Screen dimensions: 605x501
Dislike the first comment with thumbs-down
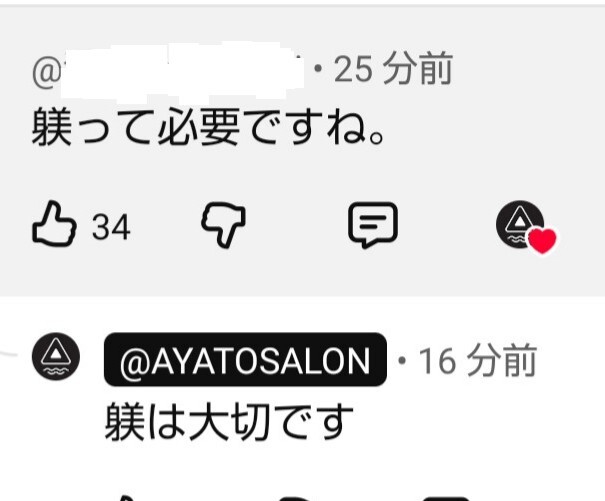tap(223, 225)
